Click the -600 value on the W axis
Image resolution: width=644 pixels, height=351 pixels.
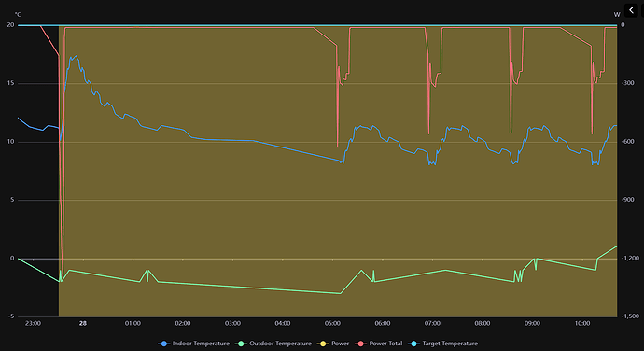click(627, 142)
